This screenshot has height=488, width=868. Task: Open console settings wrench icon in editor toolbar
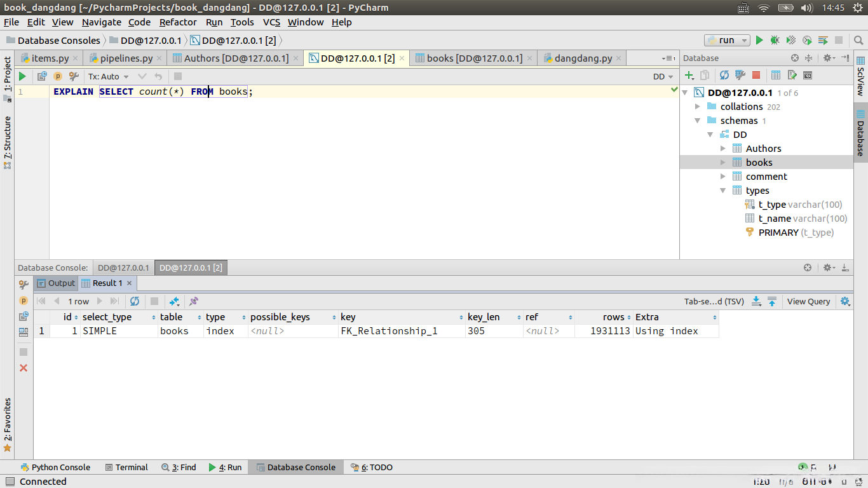[74, 76]
